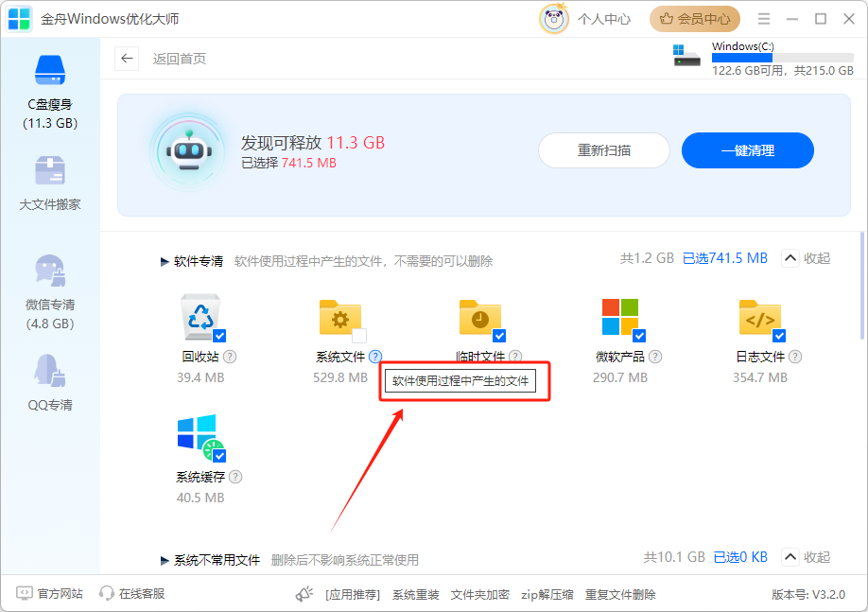
Task: Open the 官方网站 link
Action: point(60,594)
